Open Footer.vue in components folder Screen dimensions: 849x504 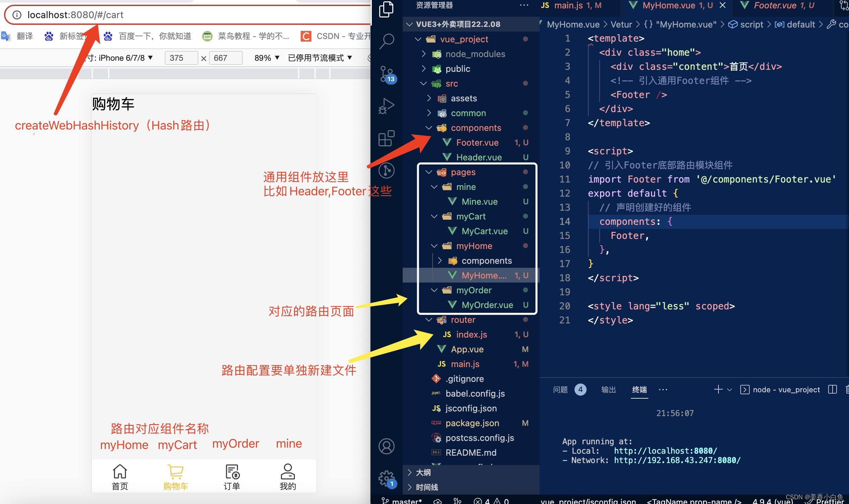click(x=471, y=143)
